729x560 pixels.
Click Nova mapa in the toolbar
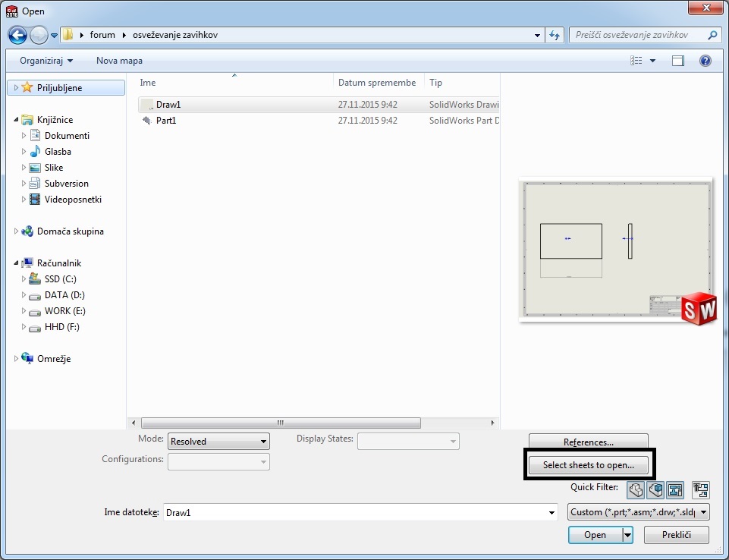(119, 61)
